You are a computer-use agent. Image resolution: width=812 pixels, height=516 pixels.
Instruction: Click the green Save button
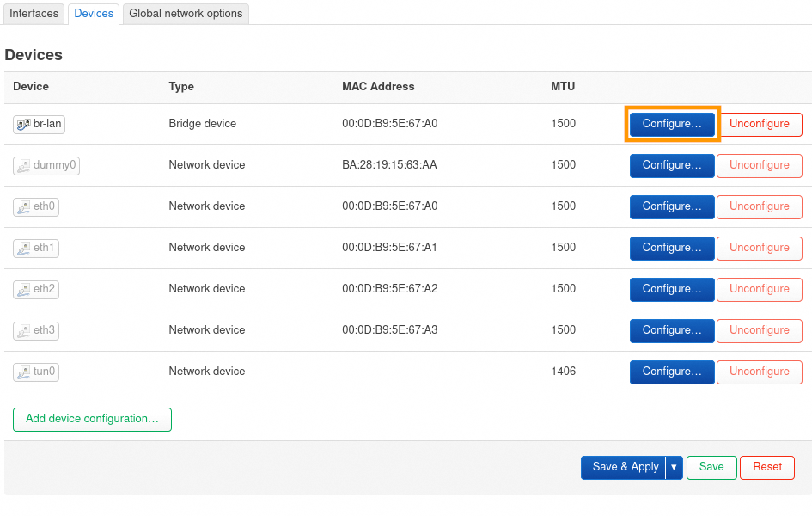[x=711, y=467]
